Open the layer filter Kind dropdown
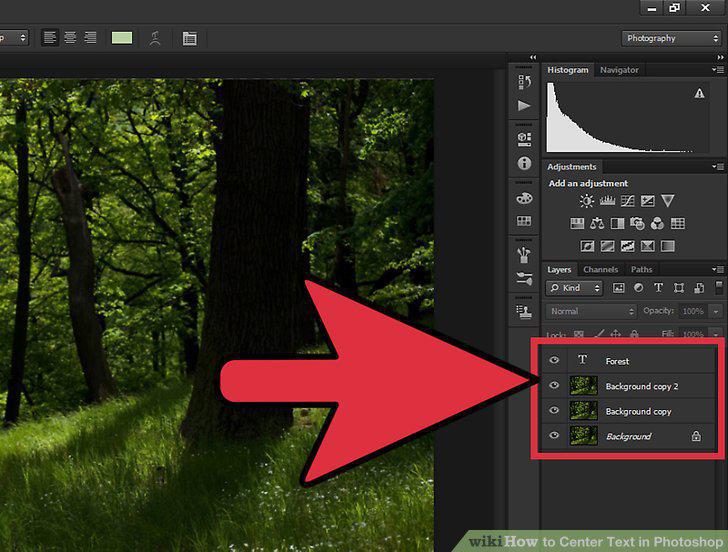Screen dimensions: 728x552 coord(574,288)
